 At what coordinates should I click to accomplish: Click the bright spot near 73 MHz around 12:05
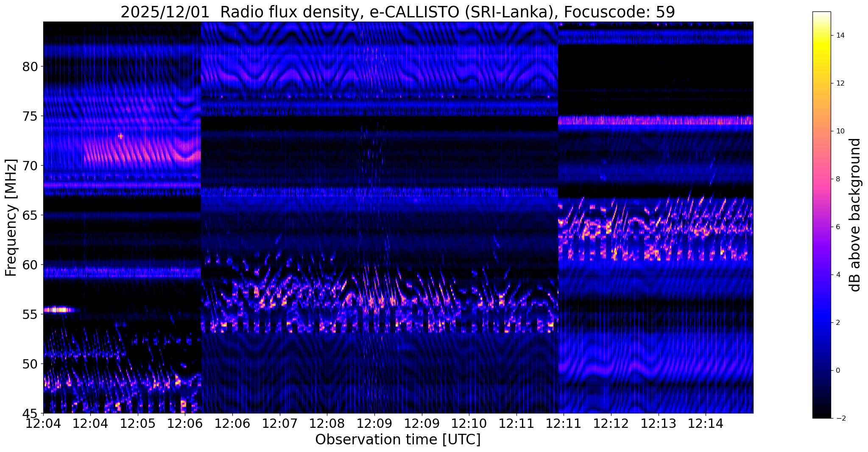tap(121, 136)
